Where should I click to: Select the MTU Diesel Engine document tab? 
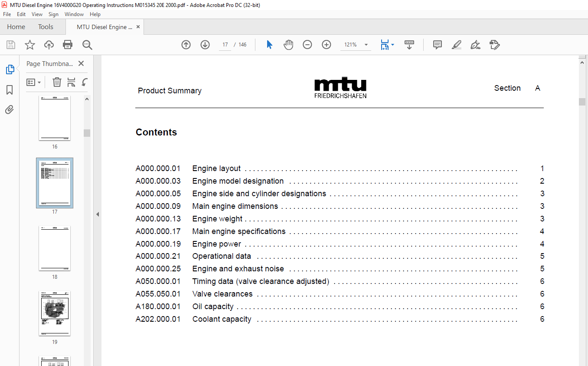click(x=105, y=27)
